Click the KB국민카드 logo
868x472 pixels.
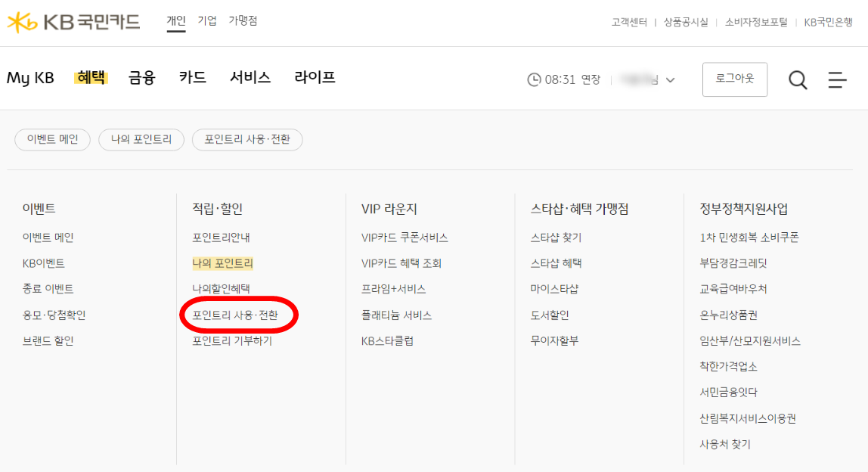point(73,22)
